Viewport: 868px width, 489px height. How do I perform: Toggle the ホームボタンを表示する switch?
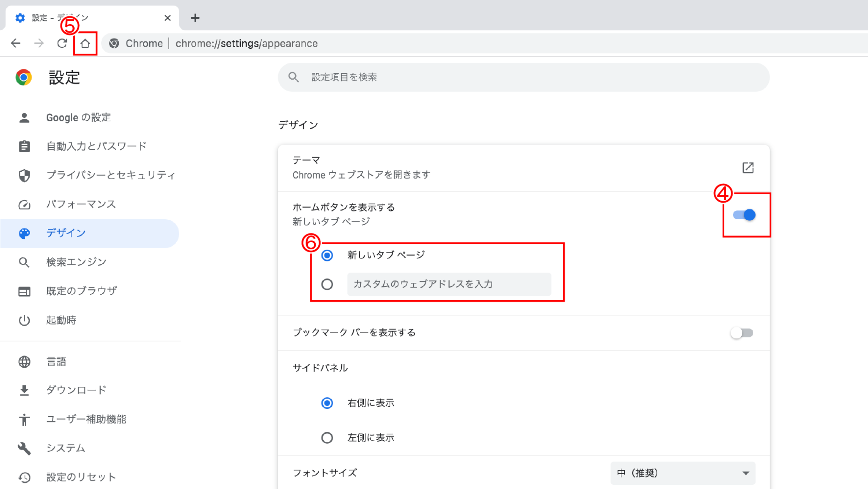click(744, 215)
